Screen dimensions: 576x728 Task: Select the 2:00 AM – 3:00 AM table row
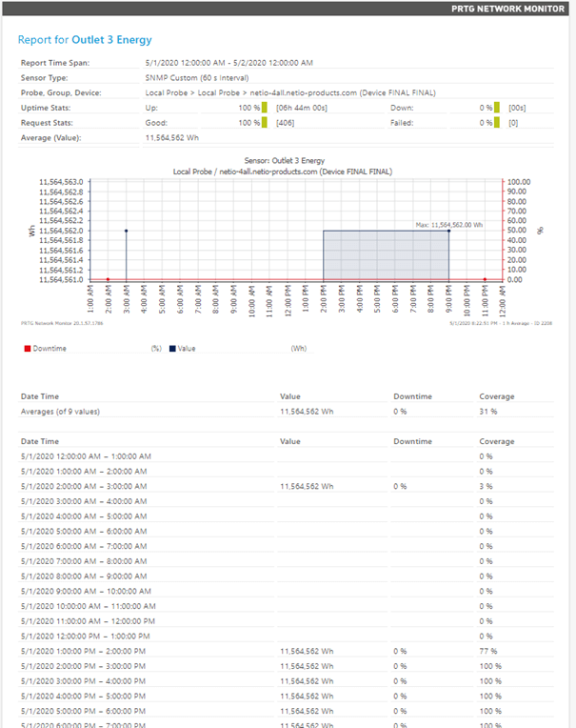coord(84,486)
